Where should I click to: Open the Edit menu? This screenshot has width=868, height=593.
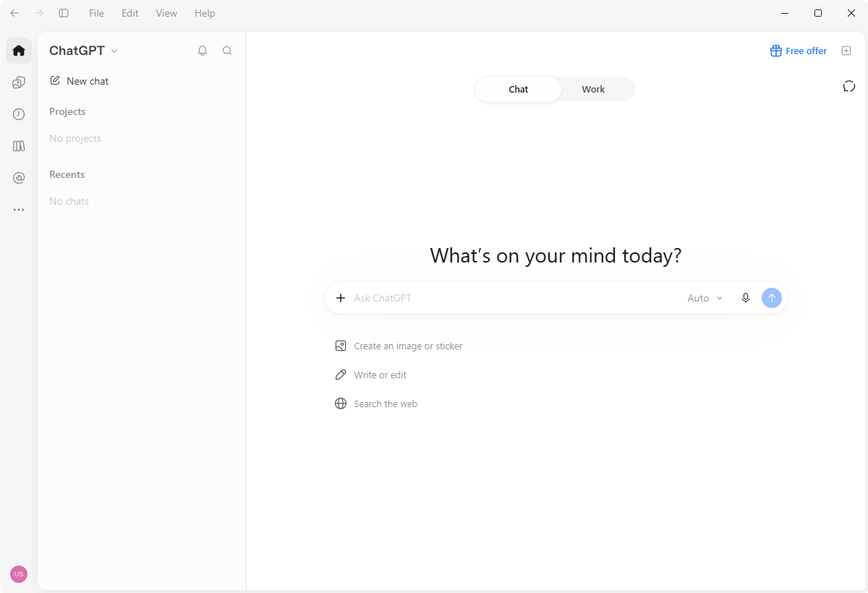(130, 13)
